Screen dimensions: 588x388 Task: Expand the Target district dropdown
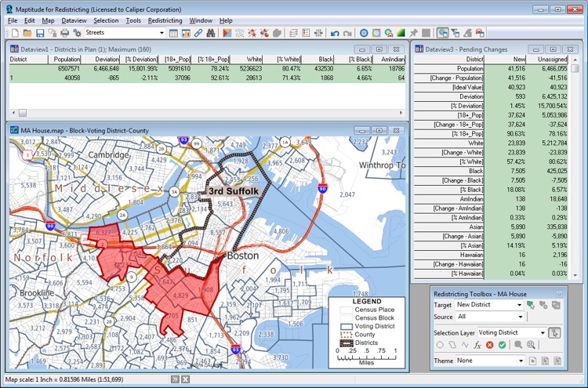(x=520, y=304)
